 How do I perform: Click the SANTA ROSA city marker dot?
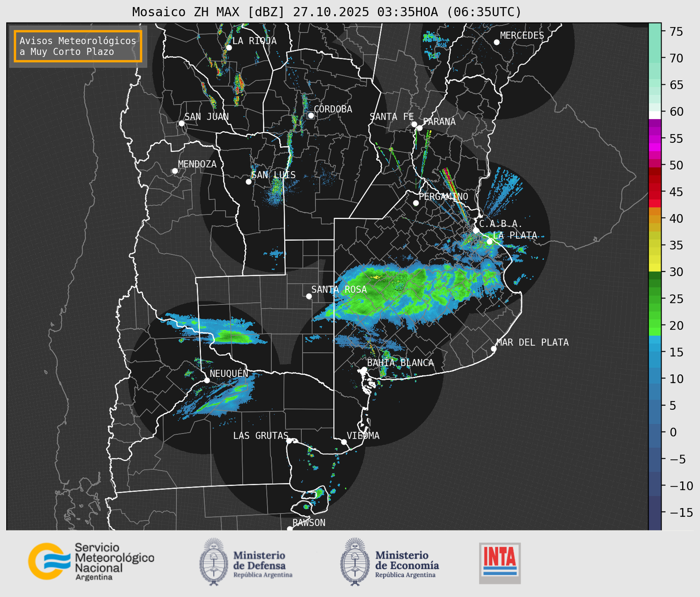pos(309,296)
